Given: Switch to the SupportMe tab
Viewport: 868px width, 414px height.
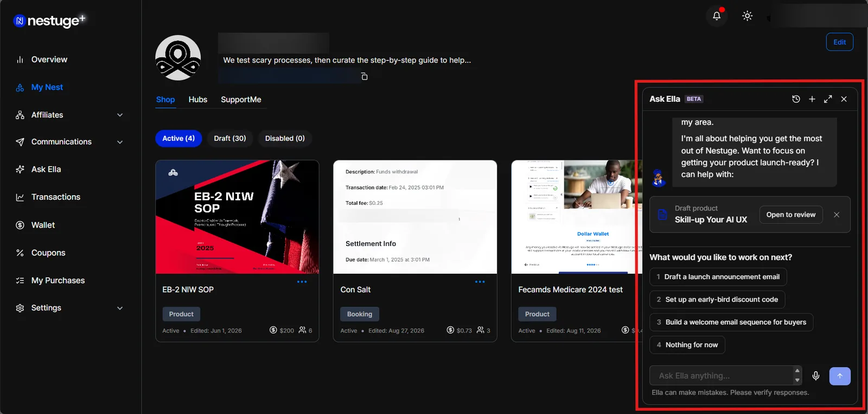Looking at the screenshot, I should pyautogui.click(x=241, y=100).
